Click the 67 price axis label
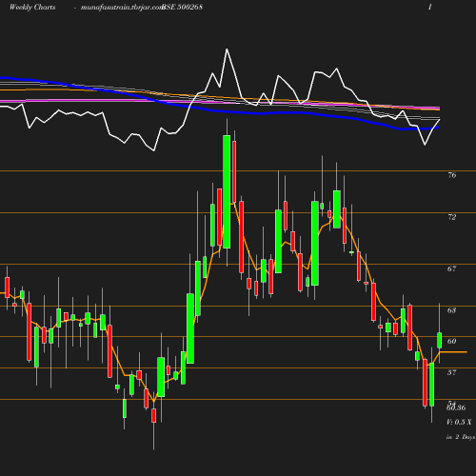The width and height of the screenshot is (476, 476). (x=451, y=268)
